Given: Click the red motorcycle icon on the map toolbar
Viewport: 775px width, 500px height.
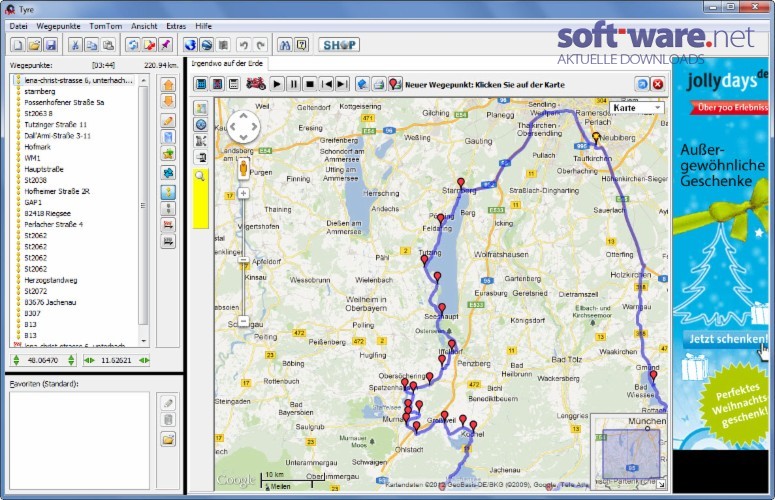Looking at the screenshot, I should pos(256,84).
